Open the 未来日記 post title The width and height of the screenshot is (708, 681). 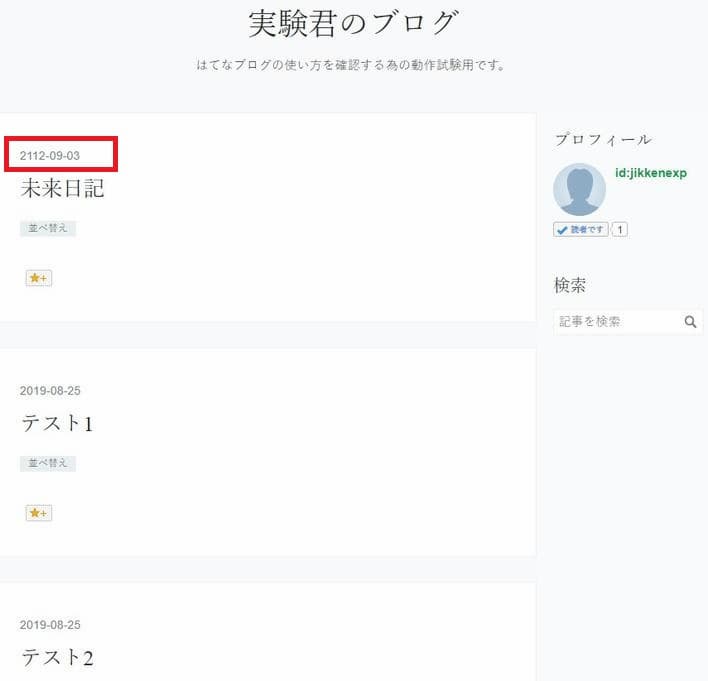pos(62,188)
